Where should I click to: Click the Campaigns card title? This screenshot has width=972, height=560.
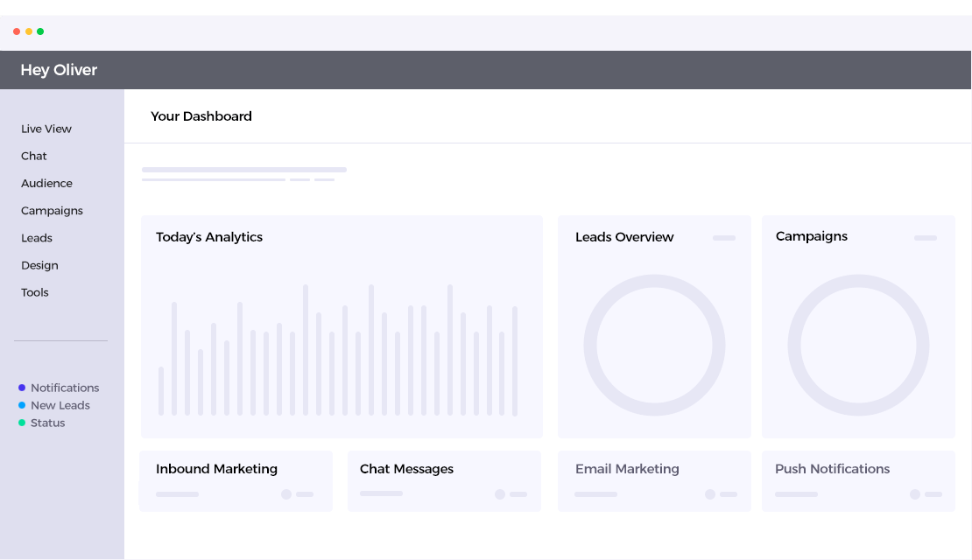click(812, 236)
